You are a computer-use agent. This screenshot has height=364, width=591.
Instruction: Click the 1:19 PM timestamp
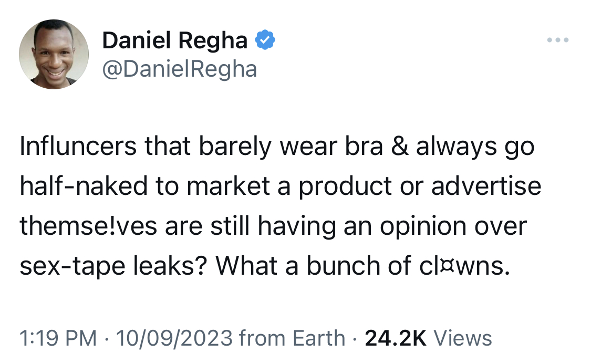(x=58, y=338)
